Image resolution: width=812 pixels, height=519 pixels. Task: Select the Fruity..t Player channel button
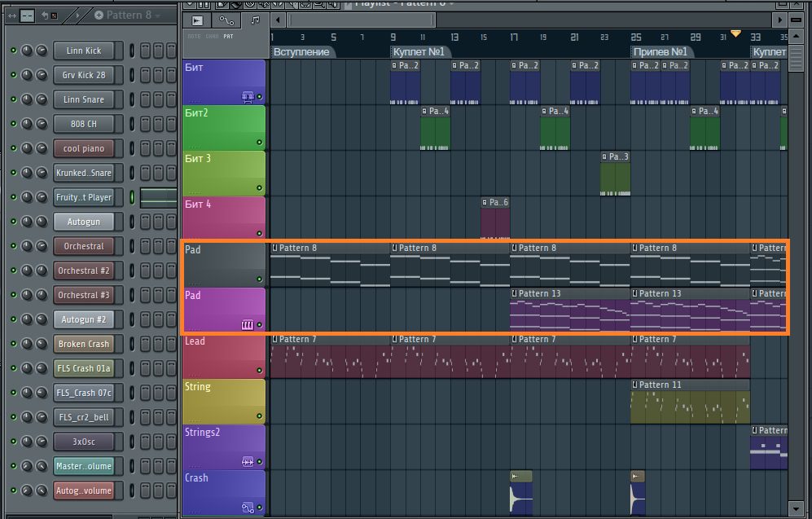pos(83,197)
